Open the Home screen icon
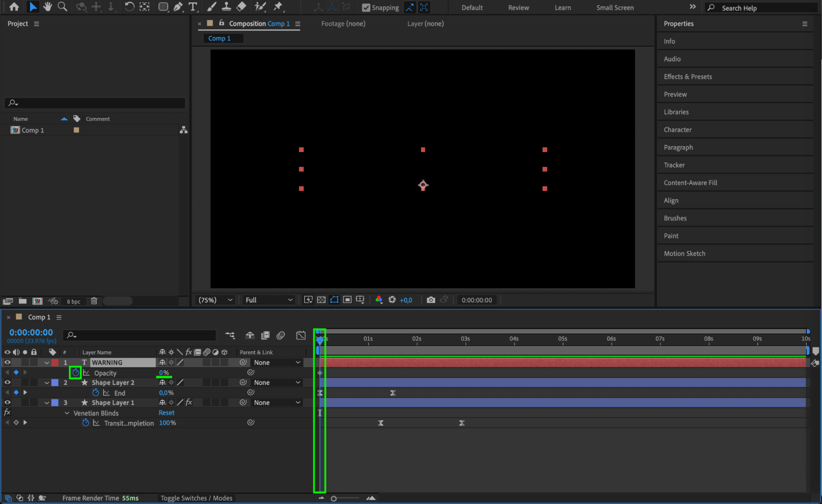The image size is (822, 504). [14, 7]
